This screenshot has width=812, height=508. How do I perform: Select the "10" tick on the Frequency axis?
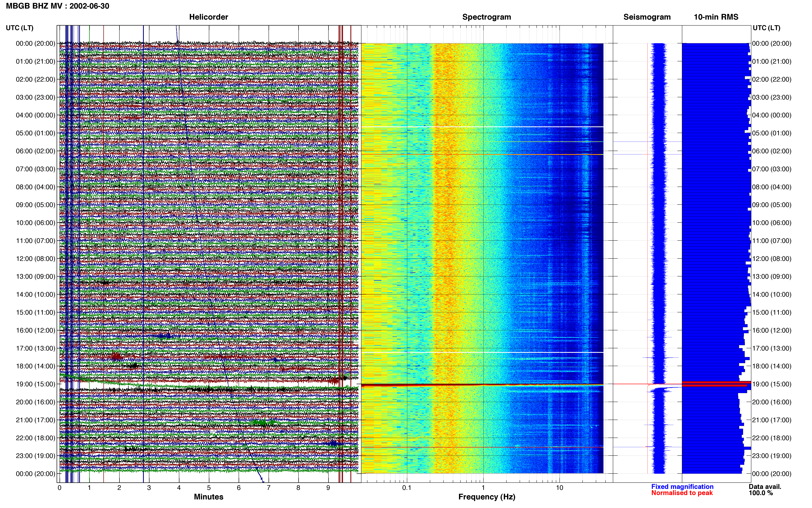[x=559, y=488]
